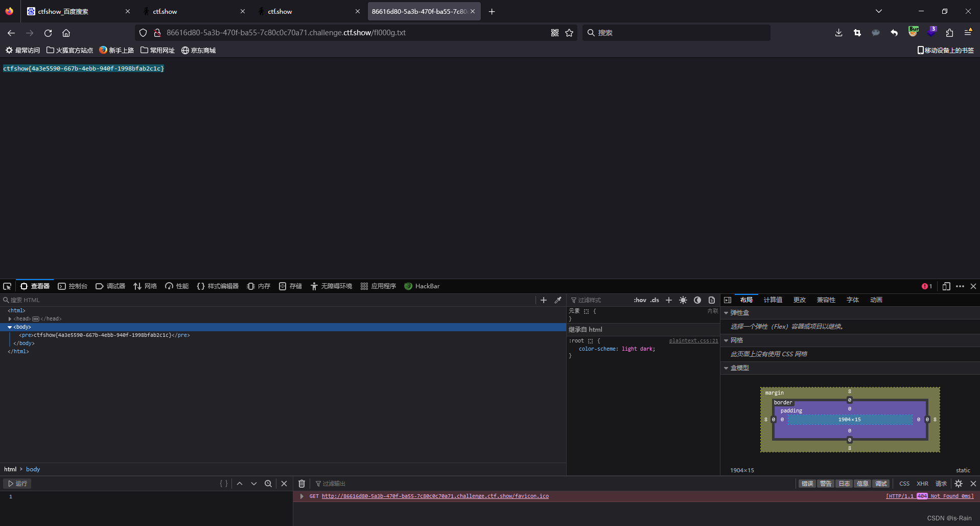Toggle the .cls class editor
Image resolution: width=980 pixels, height=526 pixels.
point(655,300)
